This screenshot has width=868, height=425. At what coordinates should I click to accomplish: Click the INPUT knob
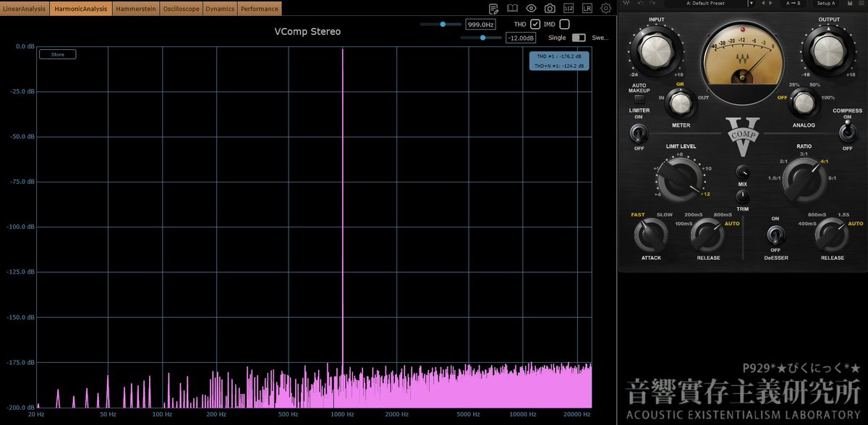(657, 51)
